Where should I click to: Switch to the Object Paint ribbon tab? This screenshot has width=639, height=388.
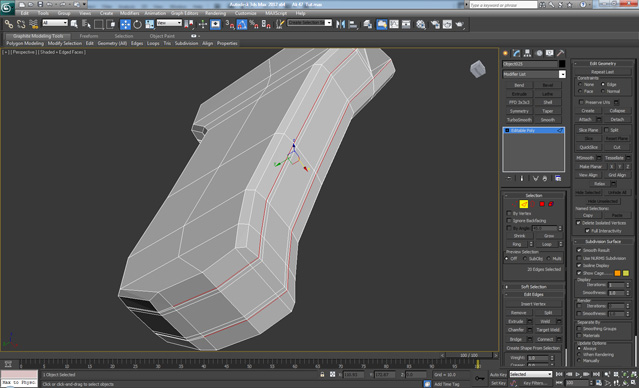162,36
